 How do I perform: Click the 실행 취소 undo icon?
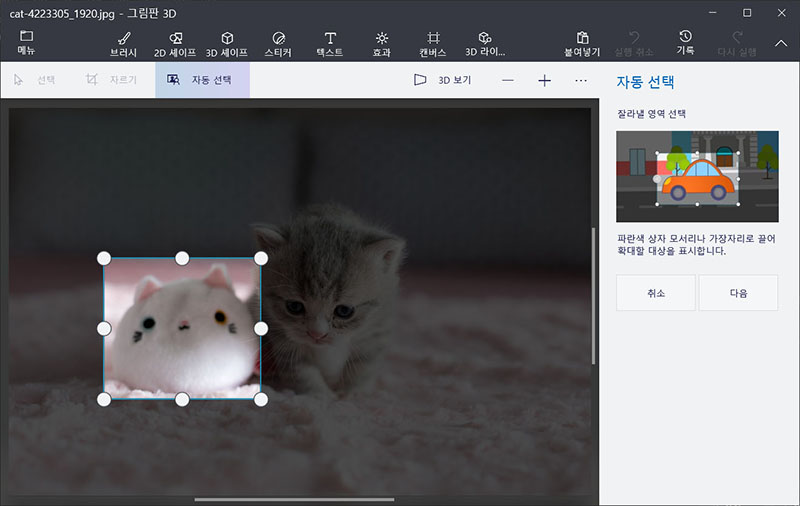click(x=634, y=44)
